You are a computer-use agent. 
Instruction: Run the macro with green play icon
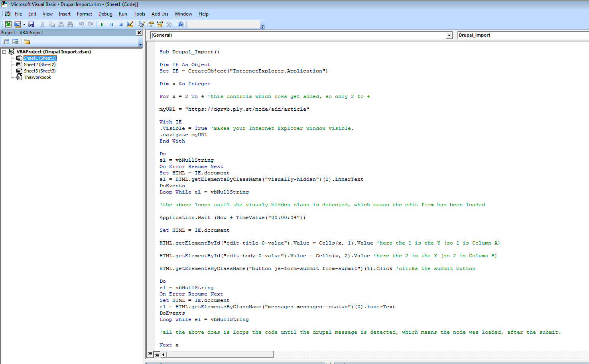[x=102, y=24]
